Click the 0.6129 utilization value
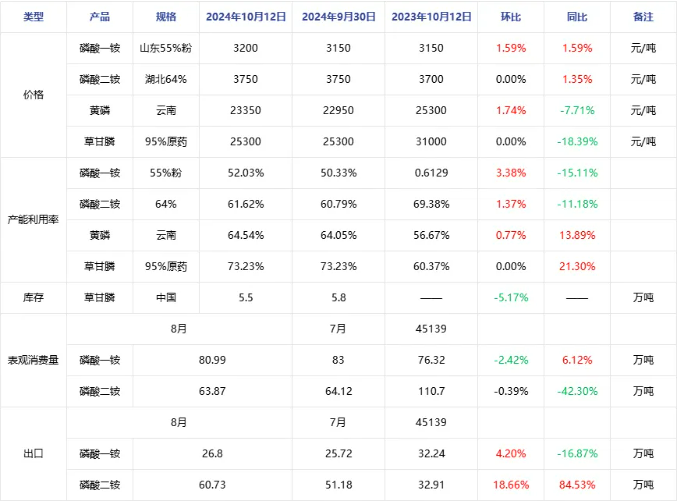 [x=431, y=173]
